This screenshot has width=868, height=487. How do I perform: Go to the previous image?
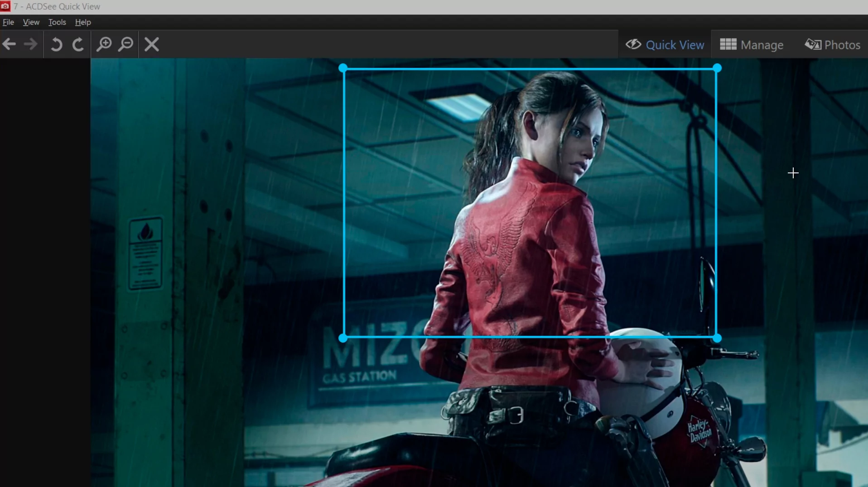9,44
